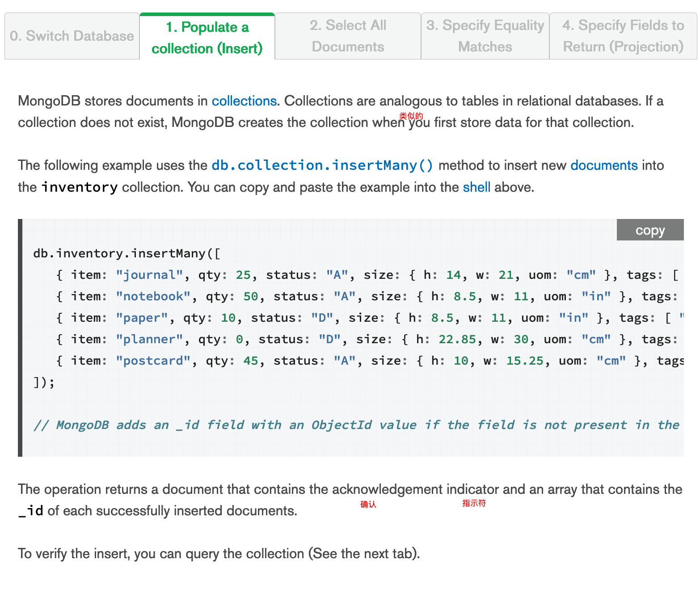This screenshot has width=700, height=589.
Task: Open '3. Specify Equality Matches' tab
Action: (485, 36)
